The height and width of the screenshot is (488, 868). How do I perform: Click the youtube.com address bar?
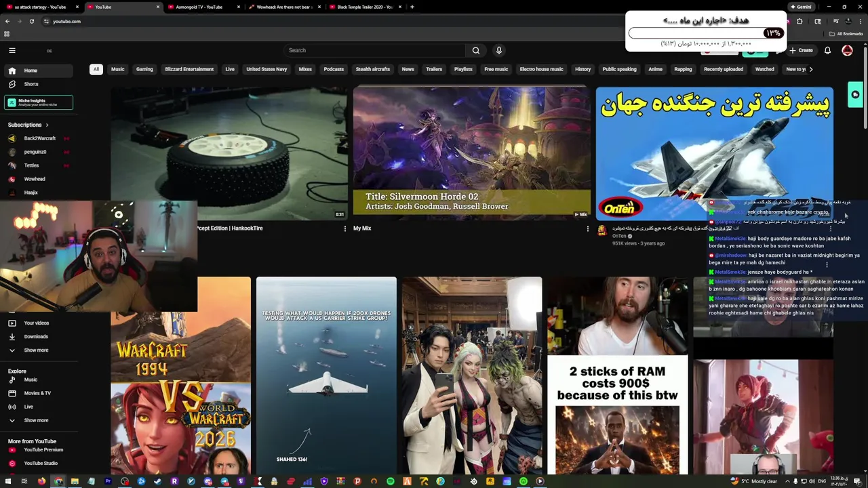tap(332, 21)
